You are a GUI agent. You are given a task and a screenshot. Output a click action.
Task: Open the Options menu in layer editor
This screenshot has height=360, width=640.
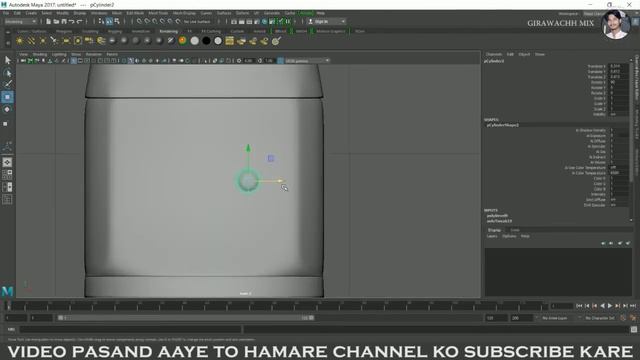(509, 236)
